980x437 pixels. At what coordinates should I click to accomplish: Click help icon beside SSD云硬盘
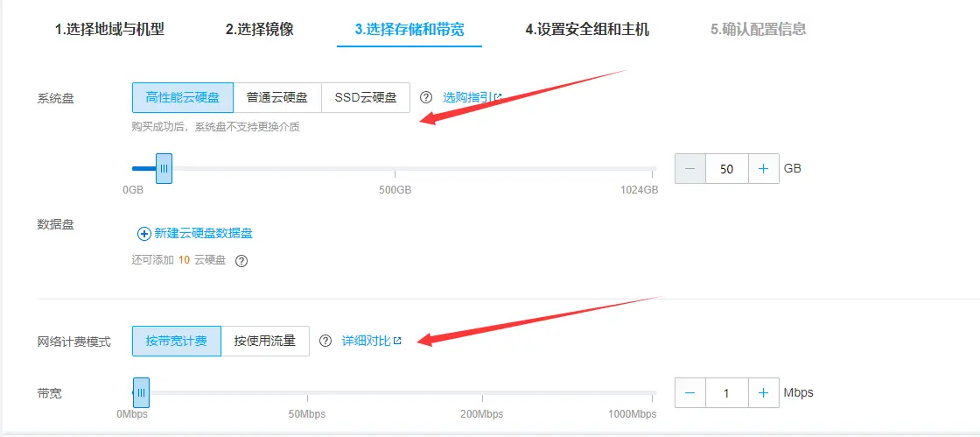[425, 97]
